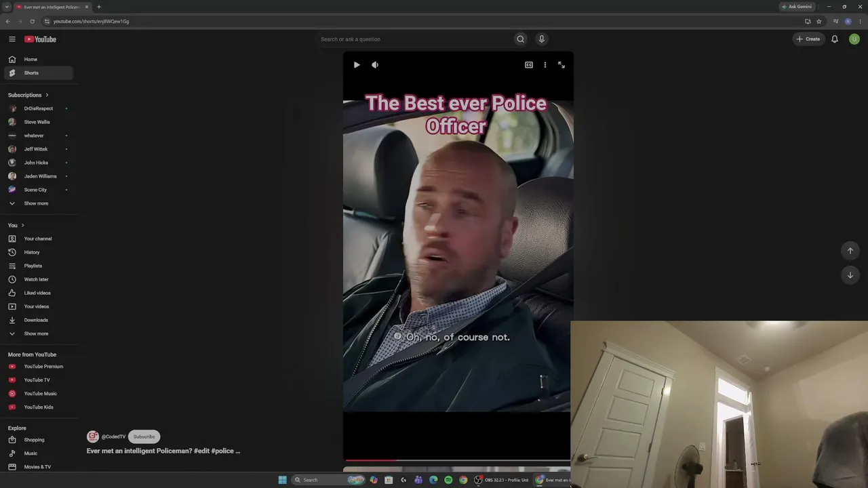Mute the Short's volume
This screenshot has width=868, height=488.
point(375,65)
